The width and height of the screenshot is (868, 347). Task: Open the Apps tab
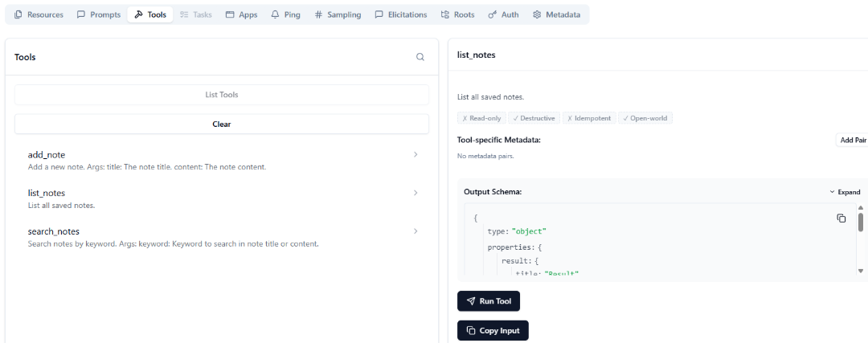[241, 15]
